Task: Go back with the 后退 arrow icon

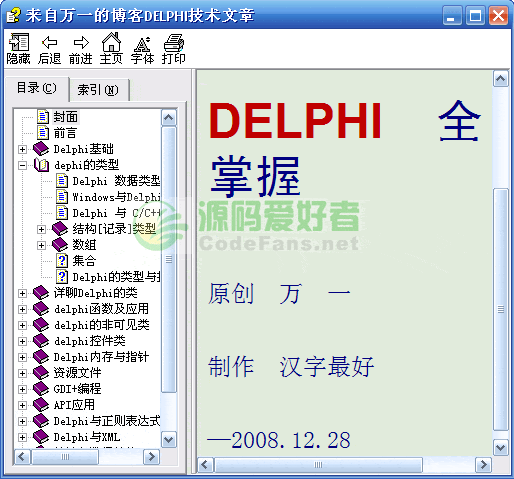Action: click(x=49, y=43)
